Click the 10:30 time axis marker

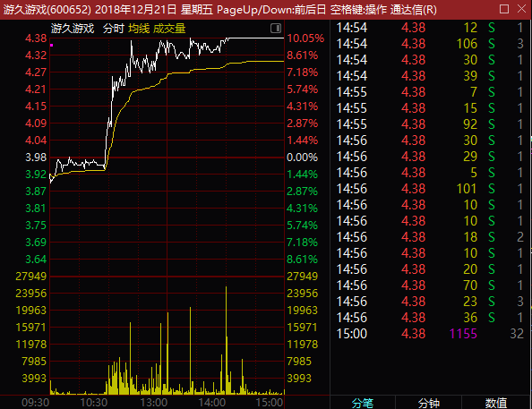pos(94,403)
